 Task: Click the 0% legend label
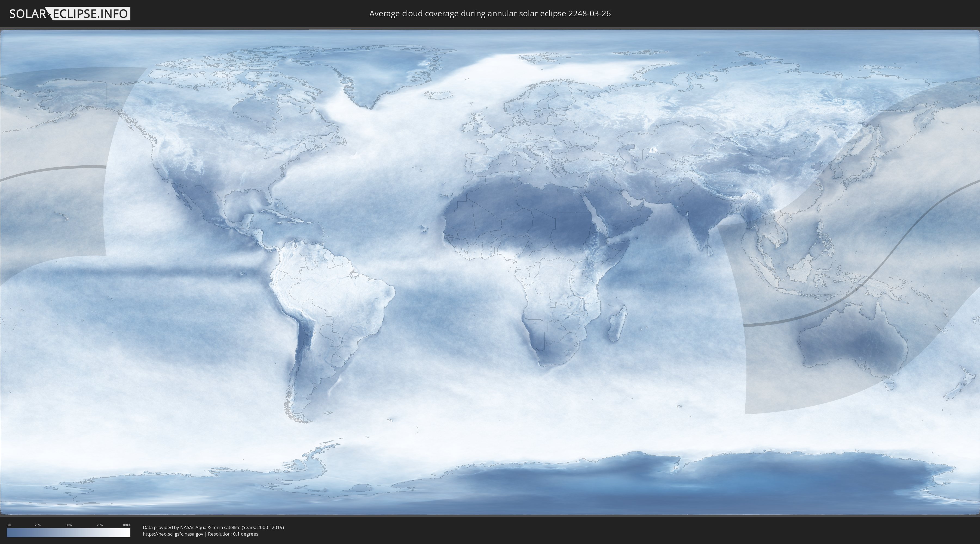9,525
